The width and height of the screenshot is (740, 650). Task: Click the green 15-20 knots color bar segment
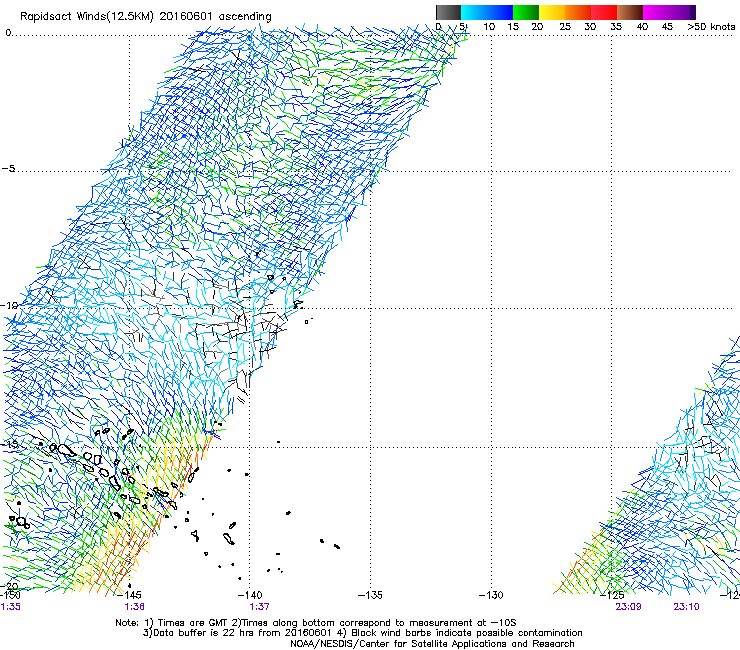click(526, 12)
